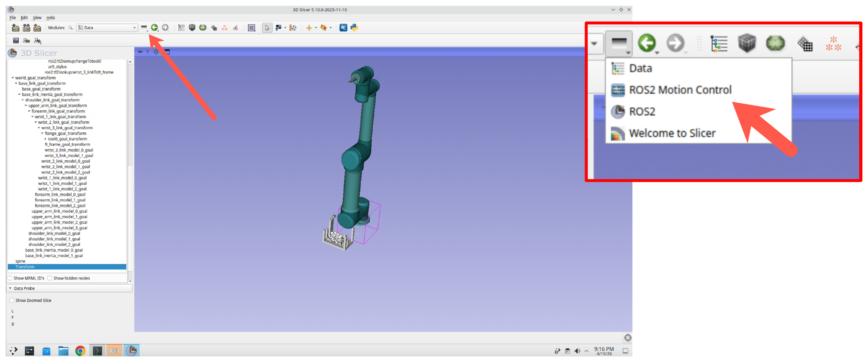
Task: Select the highlighted Transform tree item
Action: (67, 267)
